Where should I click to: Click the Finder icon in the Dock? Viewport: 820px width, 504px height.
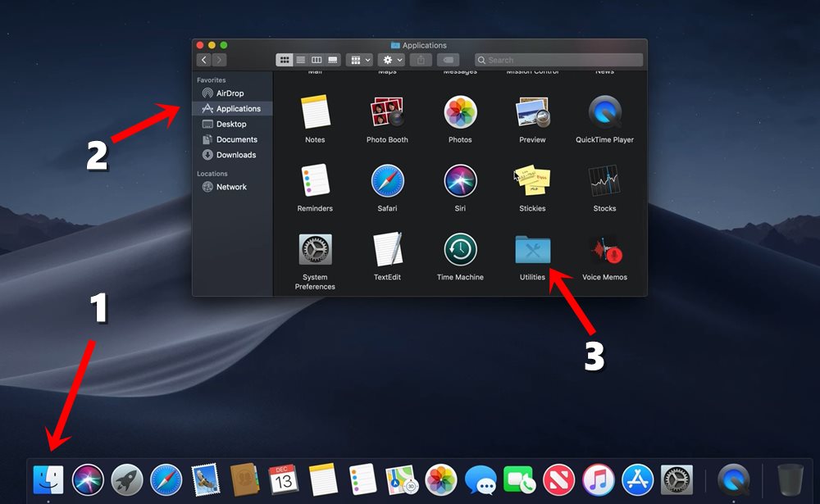coord(48,479)
